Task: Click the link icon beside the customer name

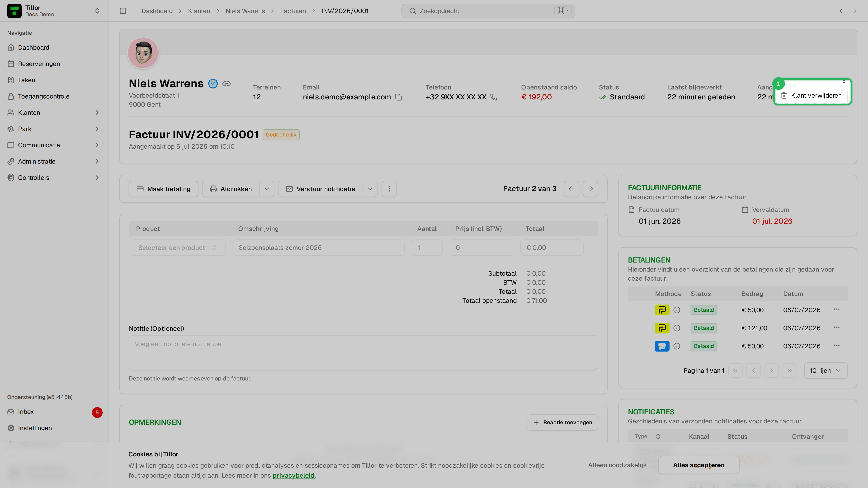Action: tap(226, 84)
